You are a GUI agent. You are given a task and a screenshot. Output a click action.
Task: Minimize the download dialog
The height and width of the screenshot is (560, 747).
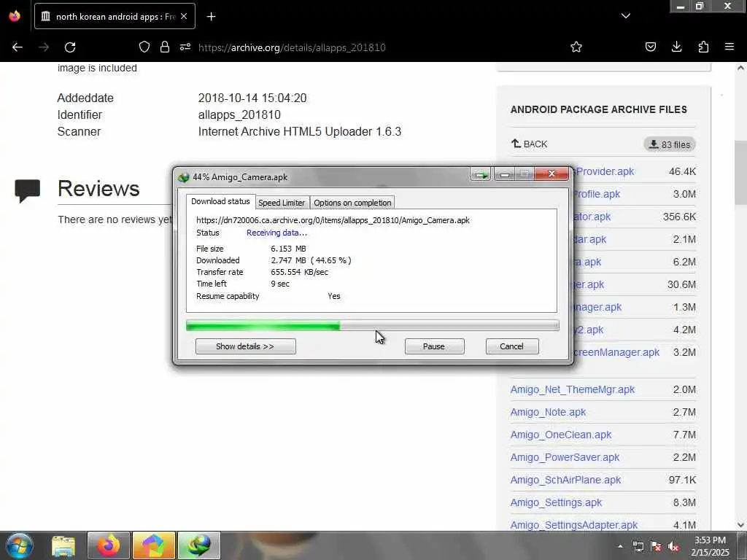click(505, 175)
